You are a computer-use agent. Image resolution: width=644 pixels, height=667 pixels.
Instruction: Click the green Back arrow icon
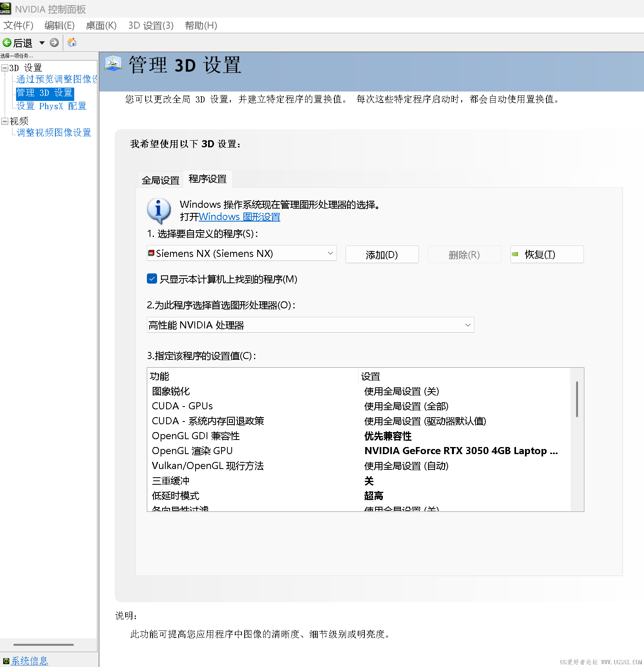pyautogui.click(x=7, y=42)
